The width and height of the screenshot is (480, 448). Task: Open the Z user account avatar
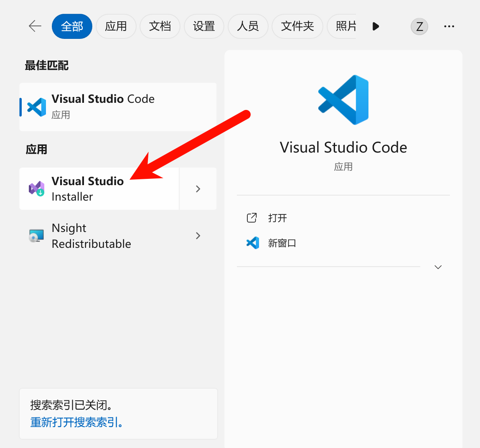click(419, 26)
